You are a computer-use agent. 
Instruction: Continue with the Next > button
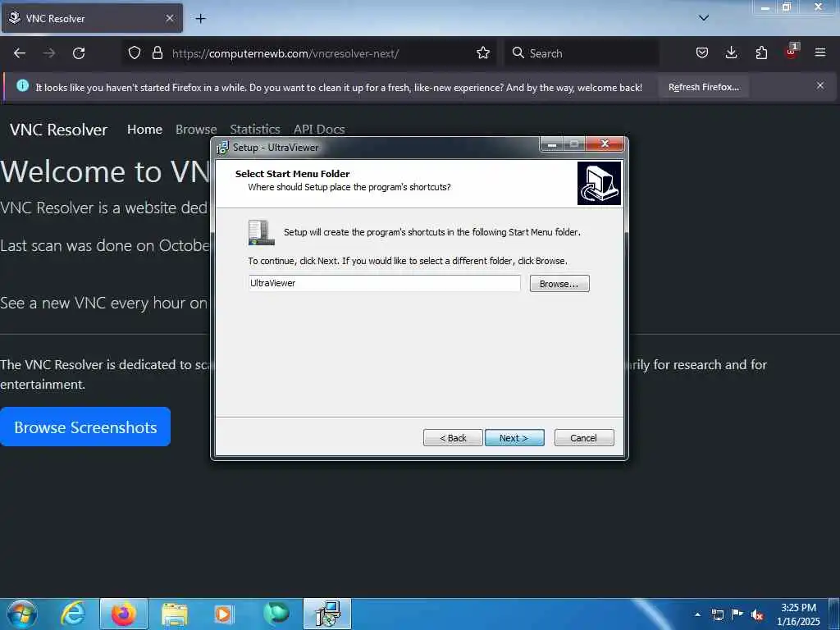(514, 438)
